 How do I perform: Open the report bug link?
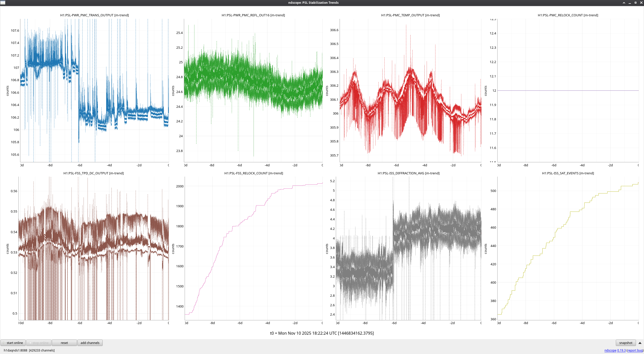point(634,350)
